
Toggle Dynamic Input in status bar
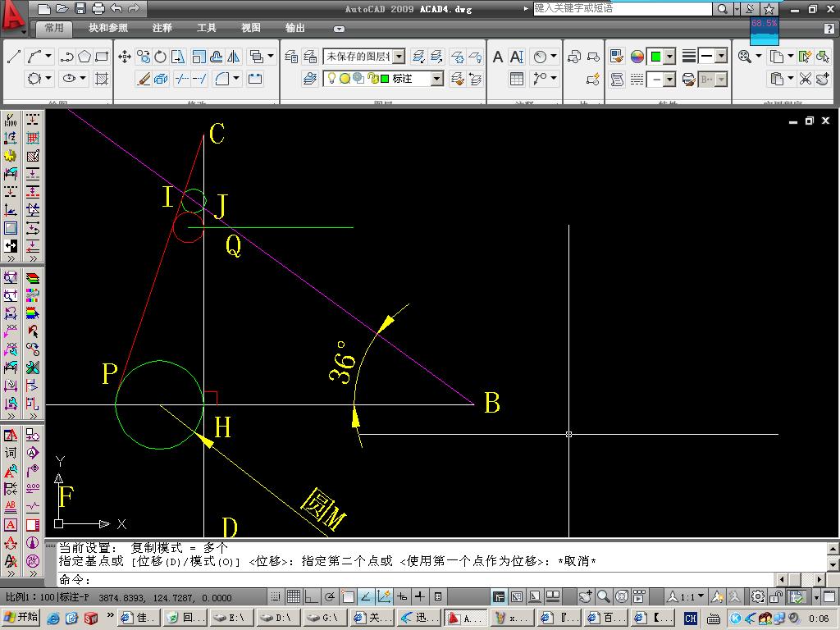pyautogui.click(x=402, y=597)
